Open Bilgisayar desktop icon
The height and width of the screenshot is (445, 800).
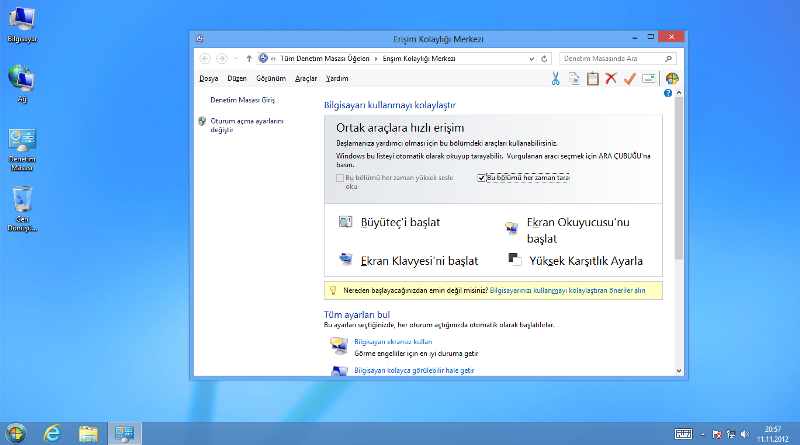[22, 24]
